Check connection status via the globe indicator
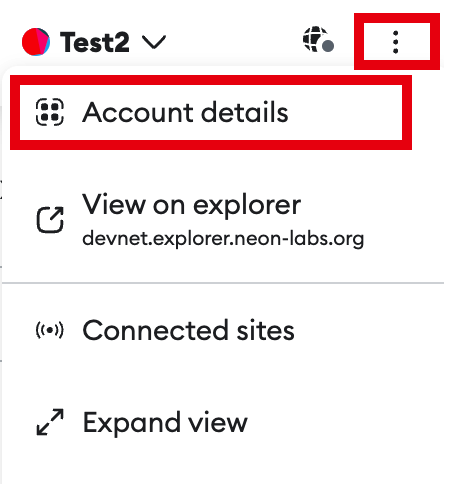This screenshot has width=476, height=484. click(318, 40)
